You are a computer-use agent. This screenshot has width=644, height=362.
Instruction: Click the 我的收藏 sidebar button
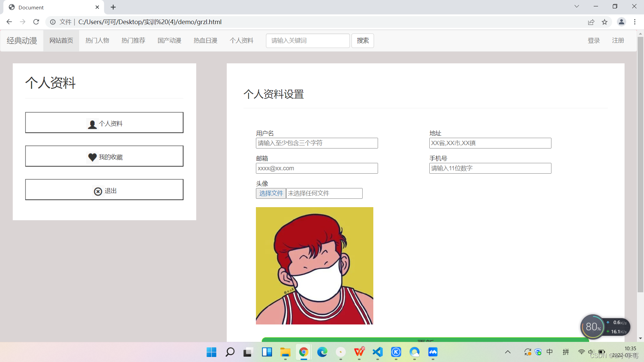click(x=104, y=156)
